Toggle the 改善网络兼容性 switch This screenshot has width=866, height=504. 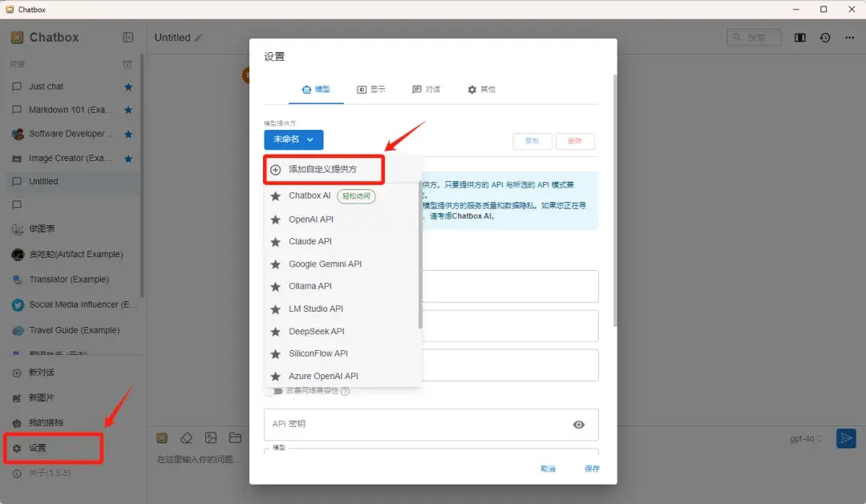[273, 391]
